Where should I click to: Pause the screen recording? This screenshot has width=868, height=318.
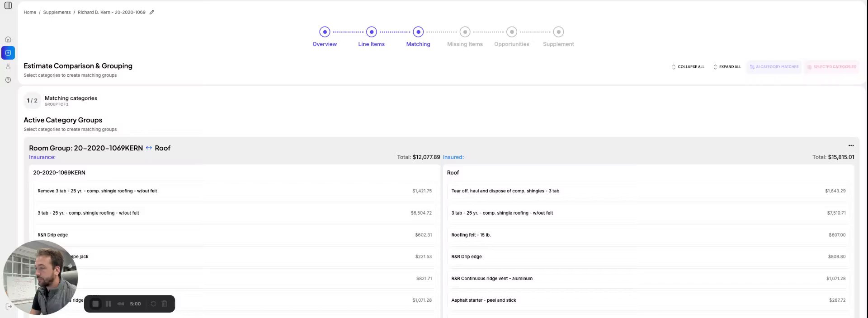pyautogui.click(x=108, y=304)
